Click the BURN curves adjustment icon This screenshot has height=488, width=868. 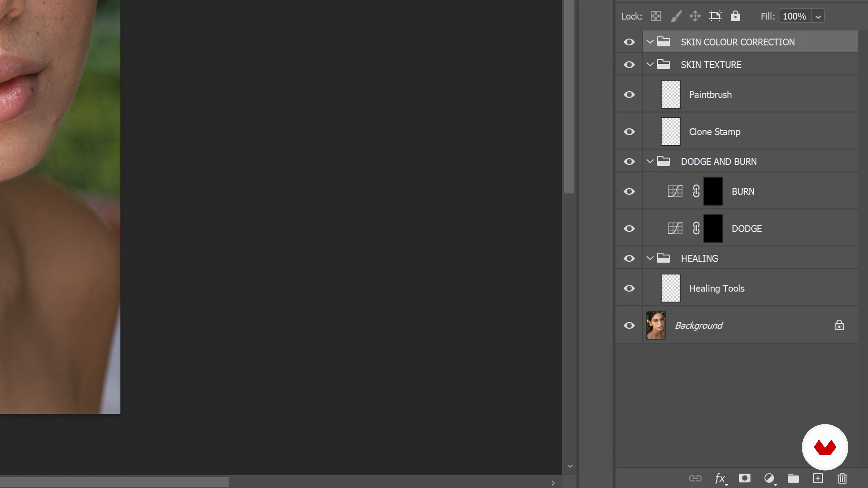pyautogui.click(x=675, y=191)
